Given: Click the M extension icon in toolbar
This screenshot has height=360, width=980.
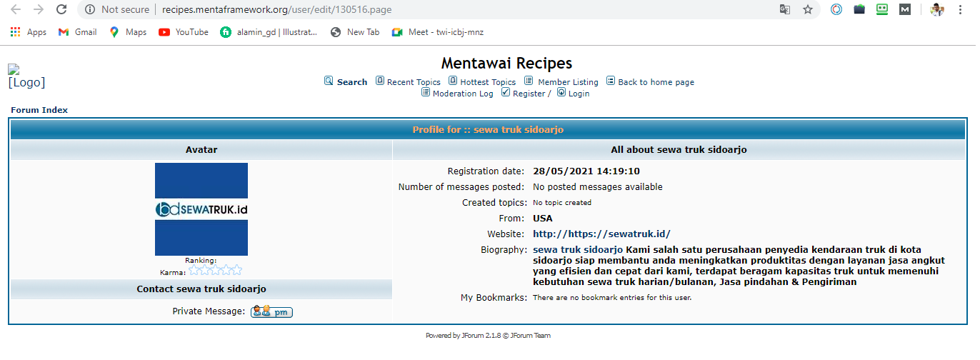Looking at the screenshot, I should [x=905, y=10].
